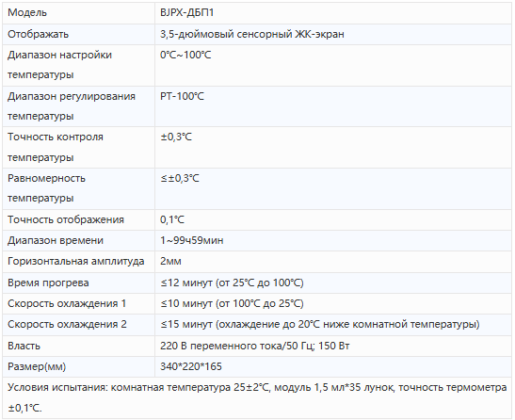Click the 1~99ч59мин time range value
The height and width of the screenshot is (420, 515).
192,240
